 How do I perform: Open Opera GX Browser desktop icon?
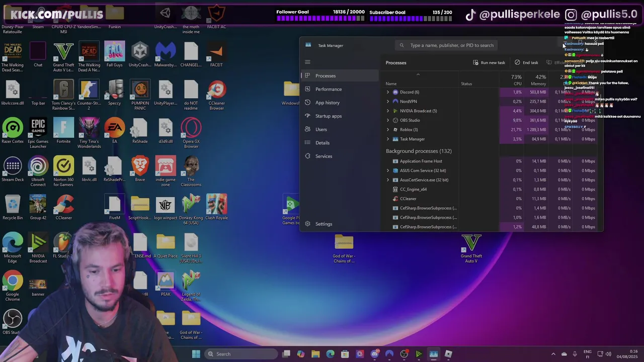(x=191, y=134)
